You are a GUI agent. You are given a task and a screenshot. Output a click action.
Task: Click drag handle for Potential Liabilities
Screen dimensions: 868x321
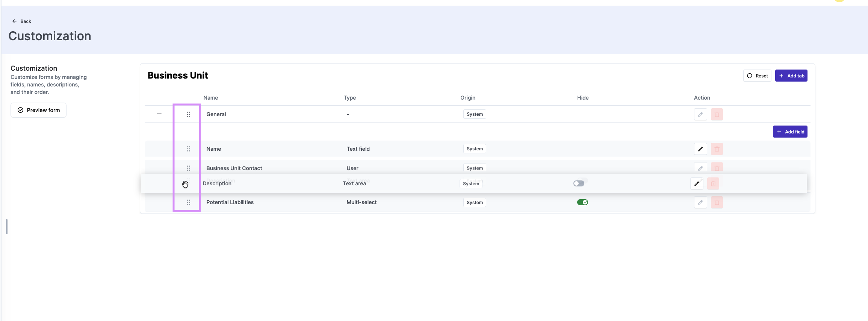[x=188, y=202]
